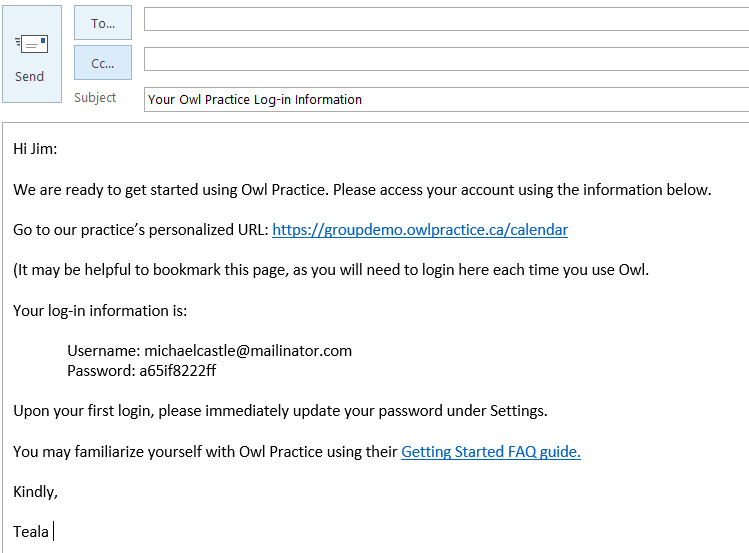Click the 'Go to our practice's personalized URL' text
Image resolution: width=749 pixels, height=553 pixels.
pyautogui.click(x=140, y=230)
